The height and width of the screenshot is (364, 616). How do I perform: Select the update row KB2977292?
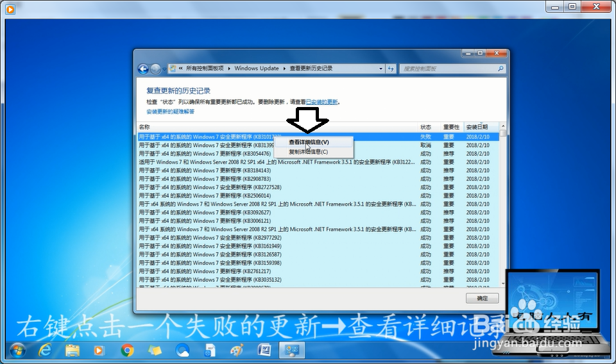pos(318,238)
